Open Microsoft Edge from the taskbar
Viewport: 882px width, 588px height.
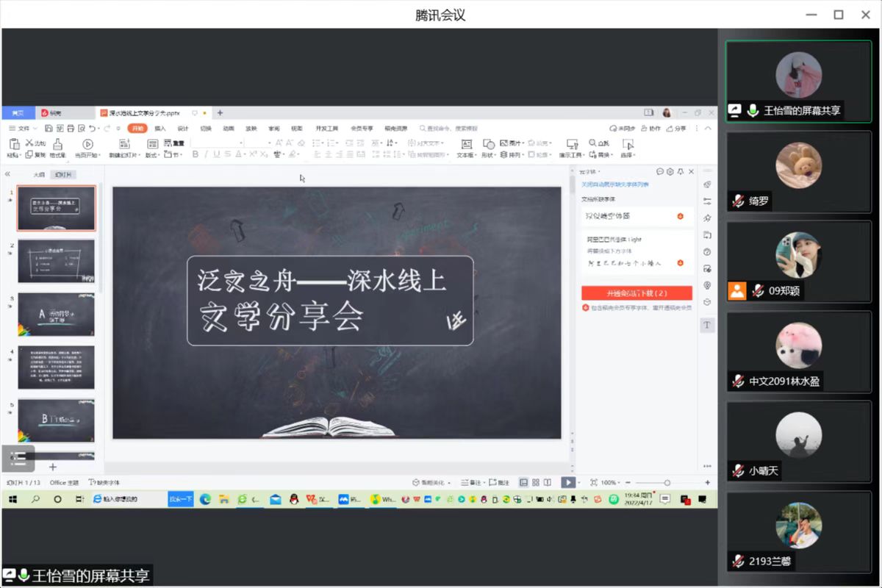tap(206, 499)
